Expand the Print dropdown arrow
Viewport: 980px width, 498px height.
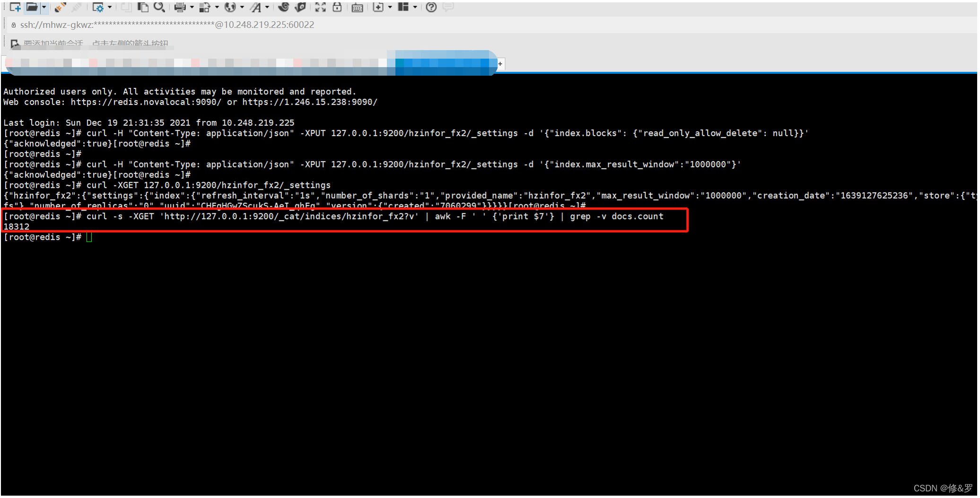(192, 7)
